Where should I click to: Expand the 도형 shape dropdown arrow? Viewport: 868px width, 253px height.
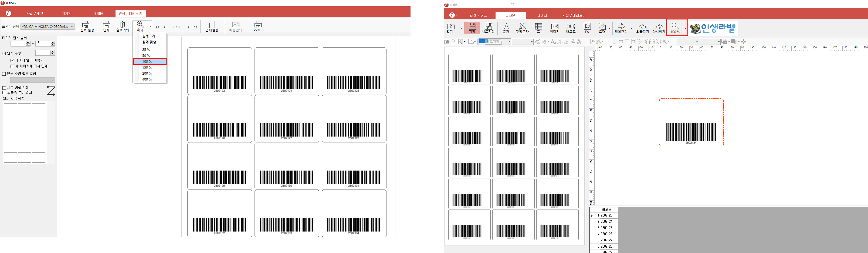point(610,29)
